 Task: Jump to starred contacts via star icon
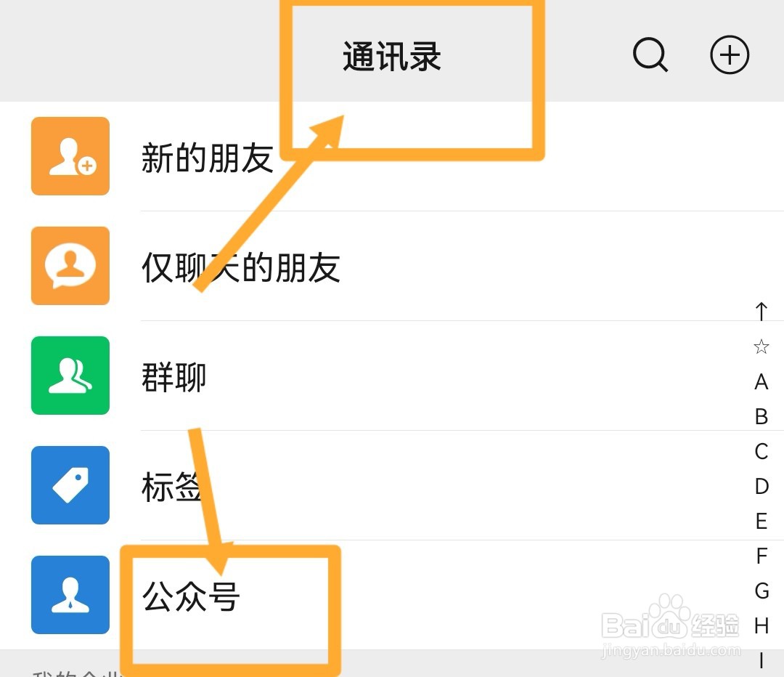[761, 346]
